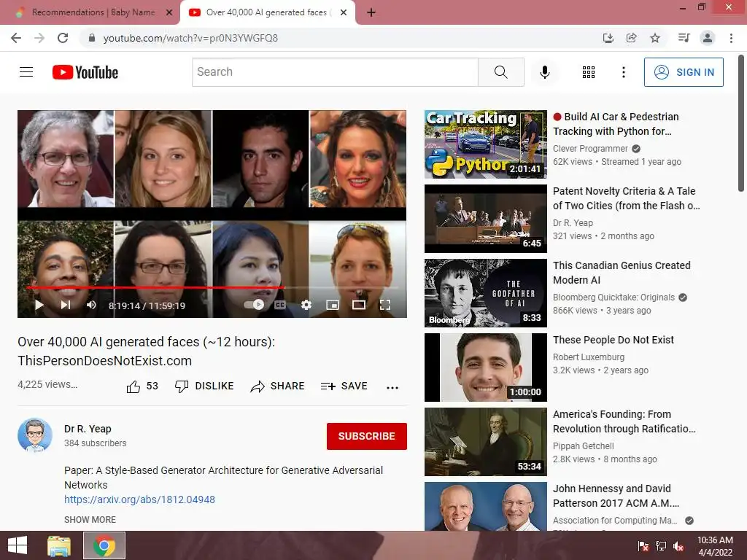
Task: Open Chrome three-dot menu
Action: (x=731, y=38)
